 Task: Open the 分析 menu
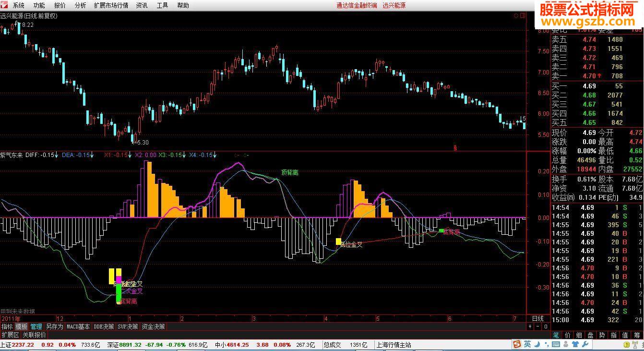80,5
